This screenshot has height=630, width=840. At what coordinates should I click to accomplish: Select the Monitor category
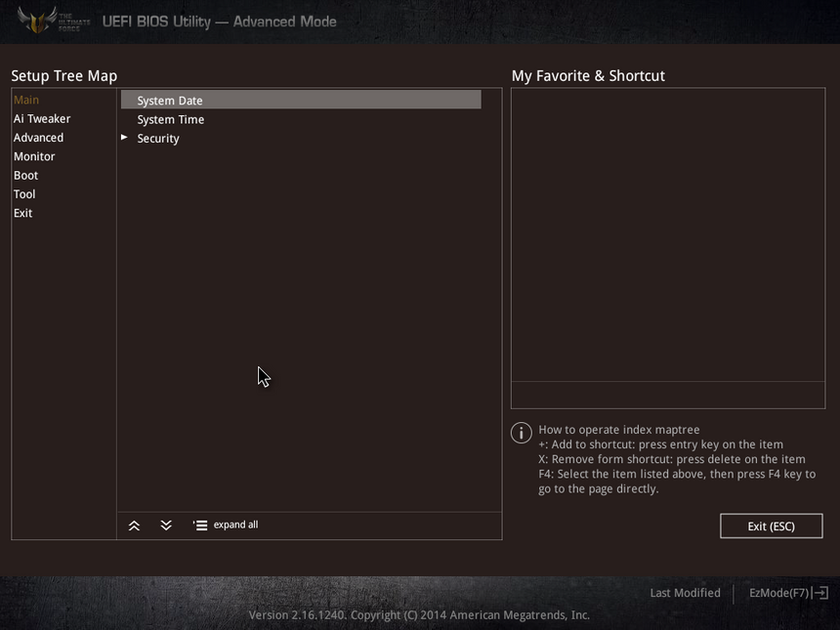point(34,156)
